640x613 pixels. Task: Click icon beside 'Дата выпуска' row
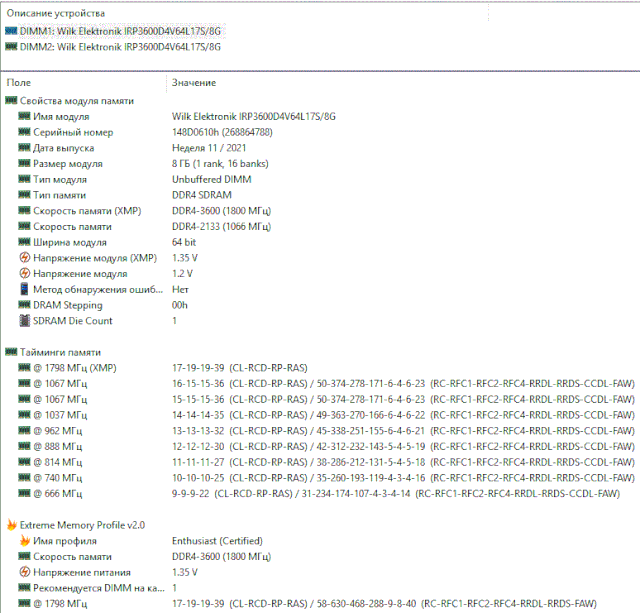tap(24, 147)
